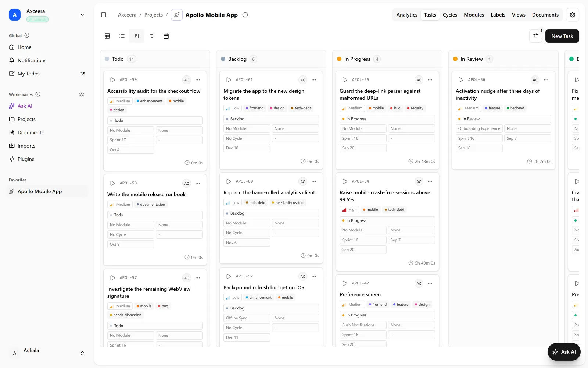Open workspace settings gear in sidebar
Screen dimensions: 588x368
pyautogui.click(x=82, y=94)
